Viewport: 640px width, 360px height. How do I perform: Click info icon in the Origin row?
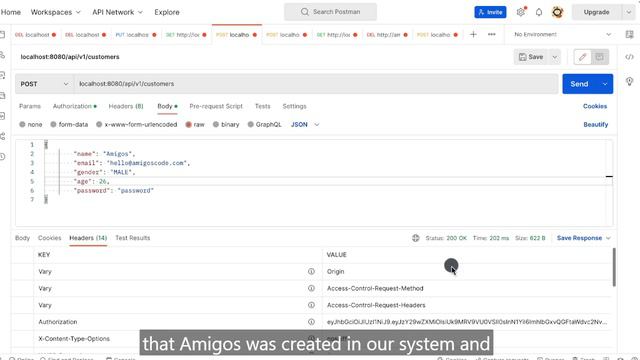311,271
